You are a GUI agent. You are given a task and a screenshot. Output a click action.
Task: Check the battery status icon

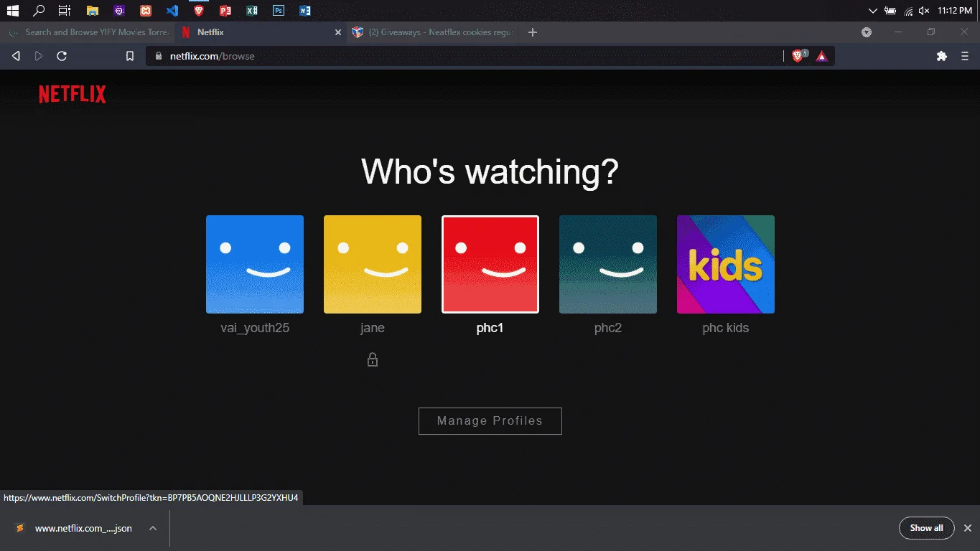tap(890, 11)
